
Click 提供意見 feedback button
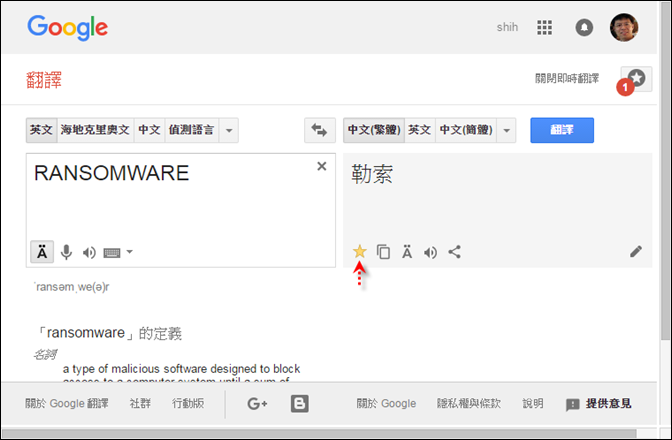(598, 404)
